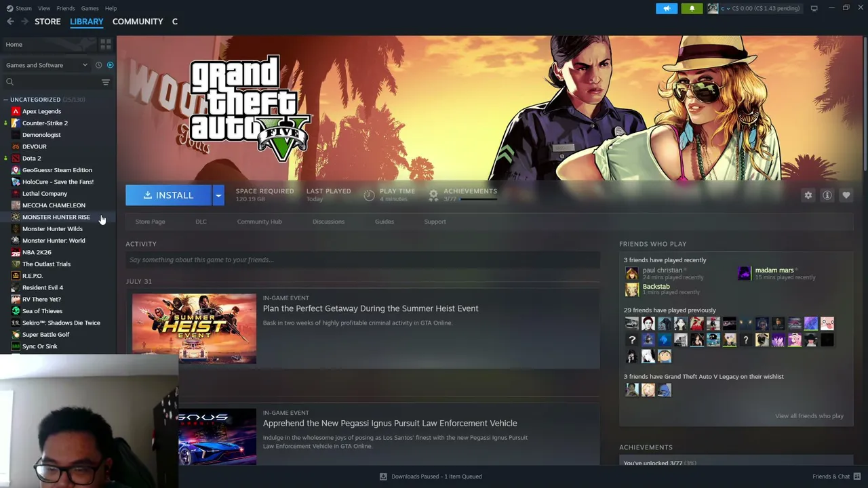Open the View menu
868x488 pixels.
click(44, 8)
